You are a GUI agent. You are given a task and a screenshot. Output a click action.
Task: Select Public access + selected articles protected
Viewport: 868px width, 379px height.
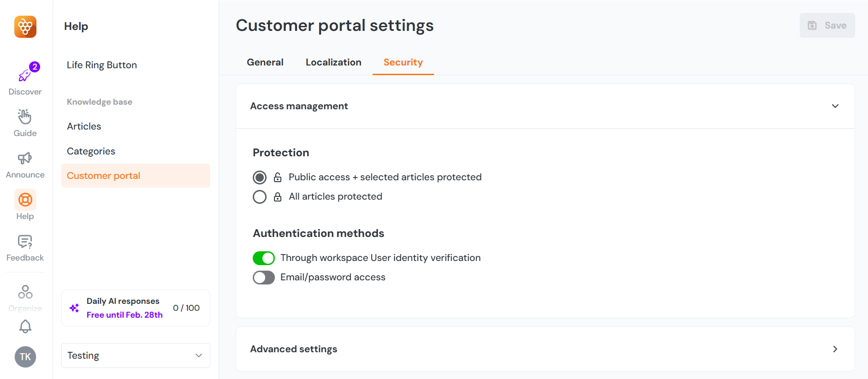click(x=260, y=178)
